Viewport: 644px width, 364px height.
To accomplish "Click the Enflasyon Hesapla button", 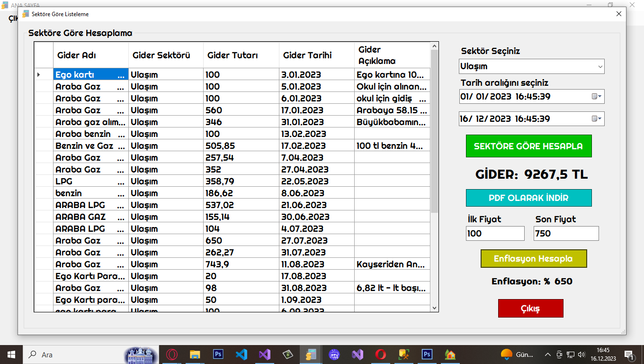I will [x=533, y=259].
